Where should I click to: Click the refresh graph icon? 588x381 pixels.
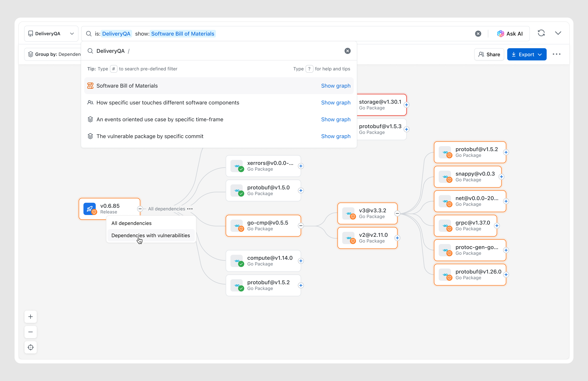pyautogui.click(x=541, y=33)
